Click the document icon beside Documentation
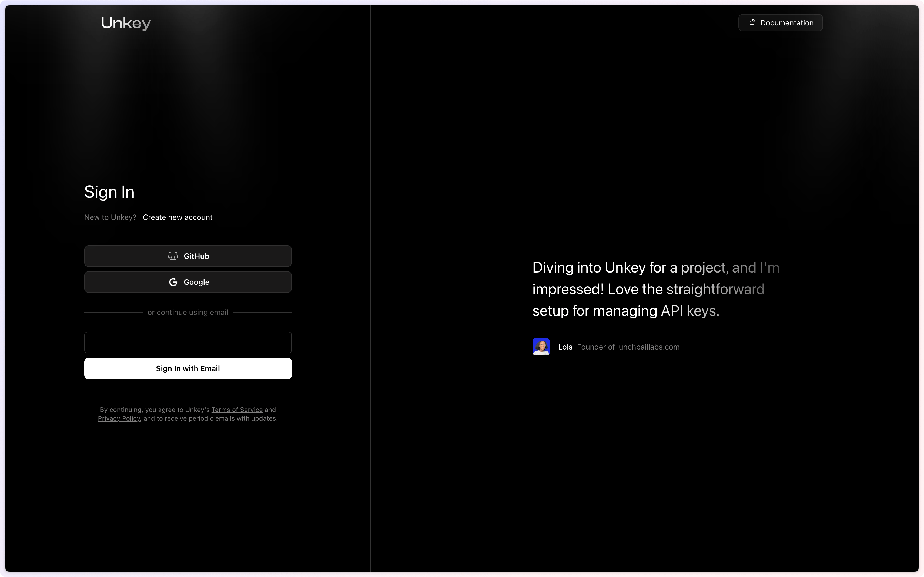The width and height of the screenshot is (924, 577). 751,23
